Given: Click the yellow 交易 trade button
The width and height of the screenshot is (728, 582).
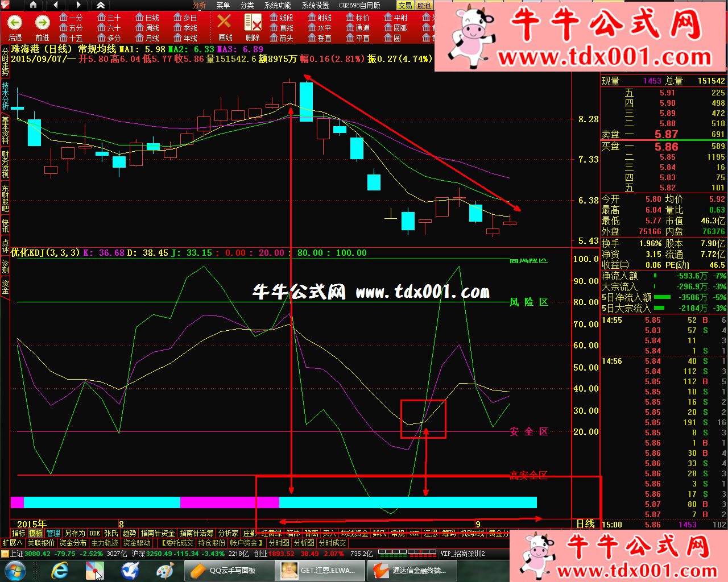Looking at the screenshot, I should (404, 5).
